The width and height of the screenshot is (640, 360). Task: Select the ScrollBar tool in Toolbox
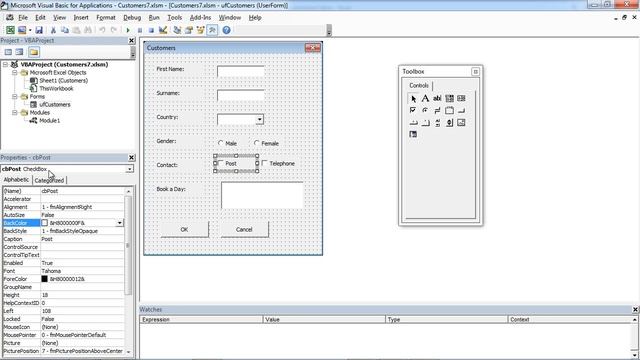coord(437,122)
